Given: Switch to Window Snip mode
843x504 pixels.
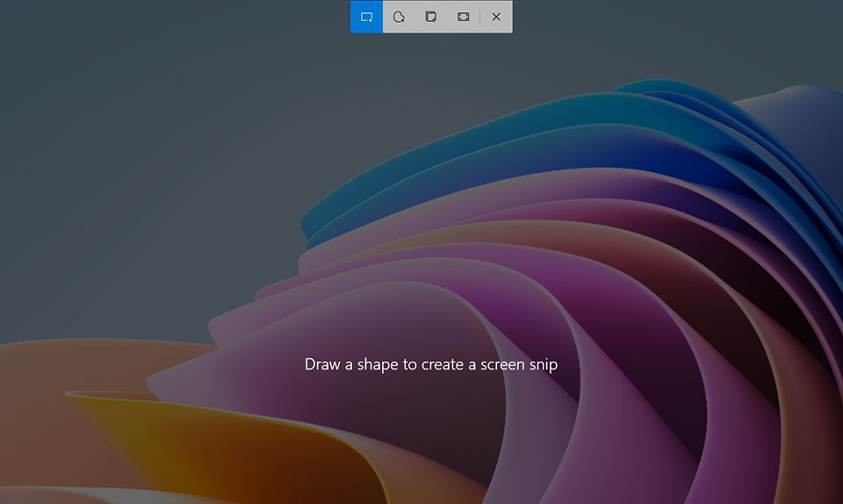Looking at the screenshot, I should 430,17.
